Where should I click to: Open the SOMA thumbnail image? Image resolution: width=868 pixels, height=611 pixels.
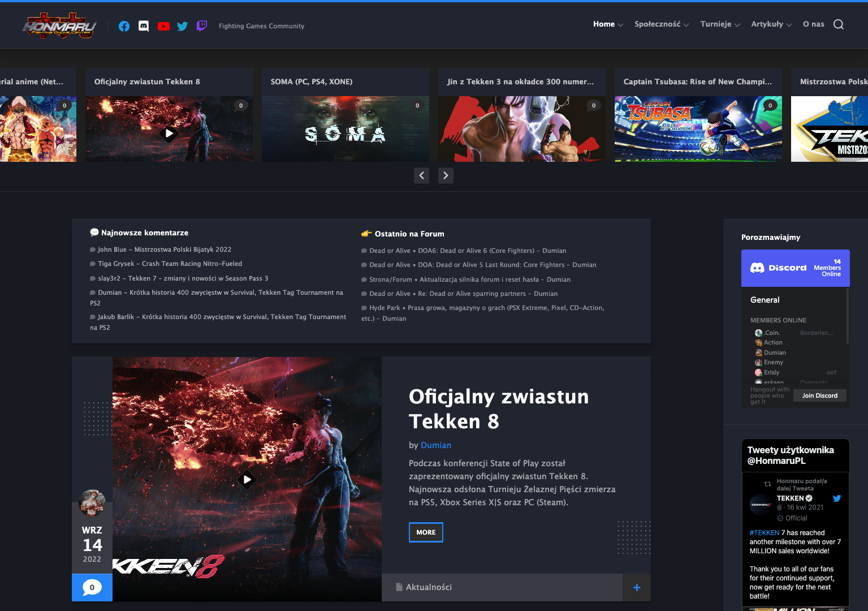click(x=346, y=129)
